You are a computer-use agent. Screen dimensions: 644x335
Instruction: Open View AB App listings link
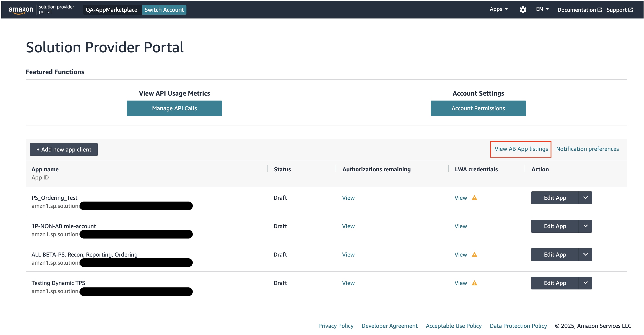tap(521, 149)
